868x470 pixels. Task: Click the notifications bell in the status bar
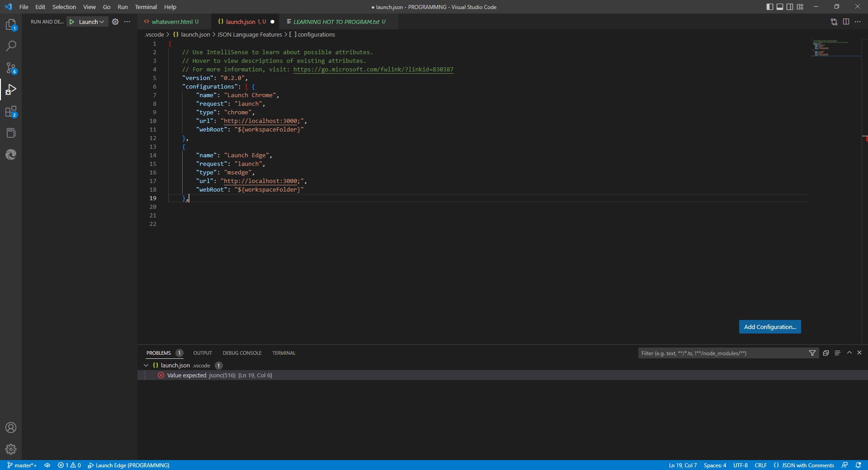[859, 465]
